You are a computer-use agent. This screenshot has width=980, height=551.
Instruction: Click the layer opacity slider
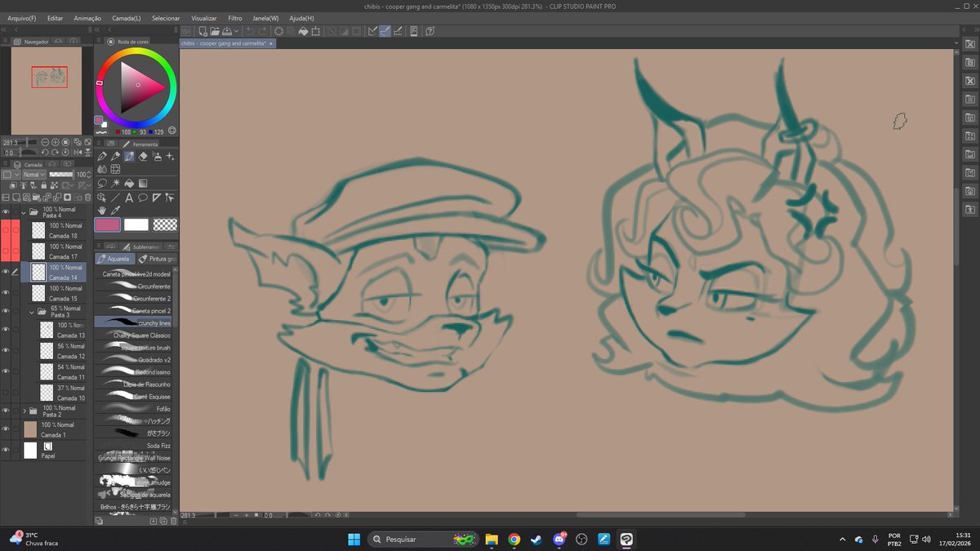point(61,174)
